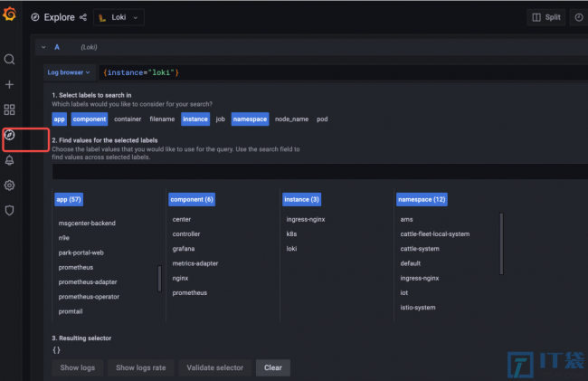588x381 pixels.
Task: Enable the container label
Action: [x=128, y=119]
